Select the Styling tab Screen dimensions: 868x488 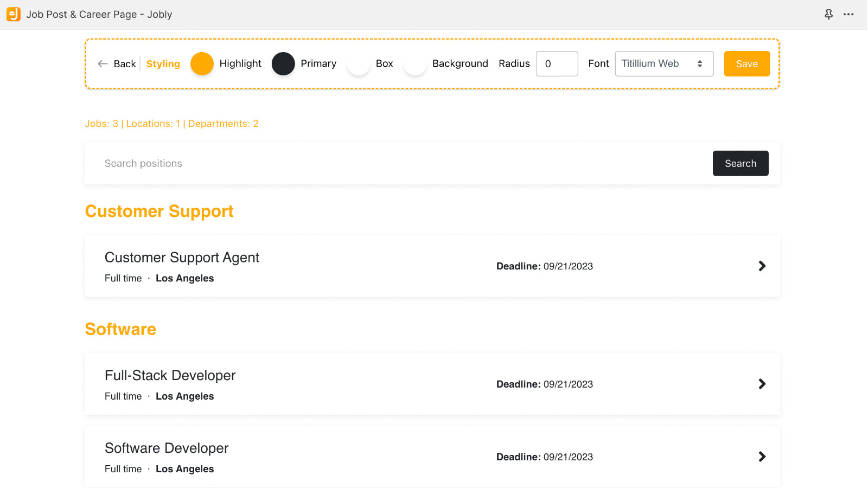163,63
